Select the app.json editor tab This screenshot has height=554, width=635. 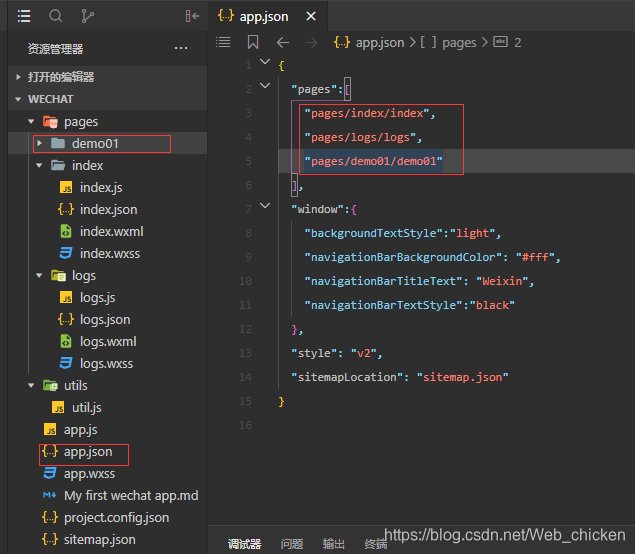(268, 16)
